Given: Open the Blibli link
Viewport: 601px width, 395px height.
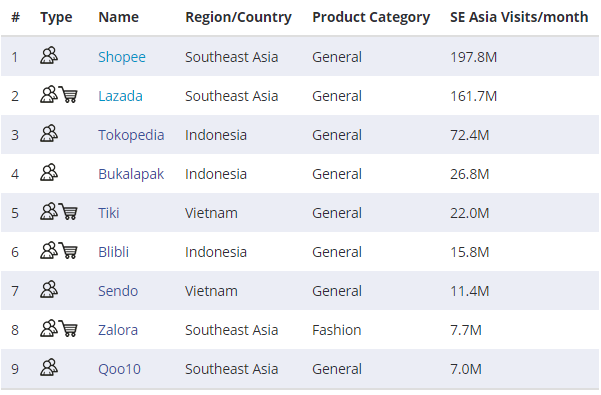Looking at the screenshot, I should pos(113,252).
